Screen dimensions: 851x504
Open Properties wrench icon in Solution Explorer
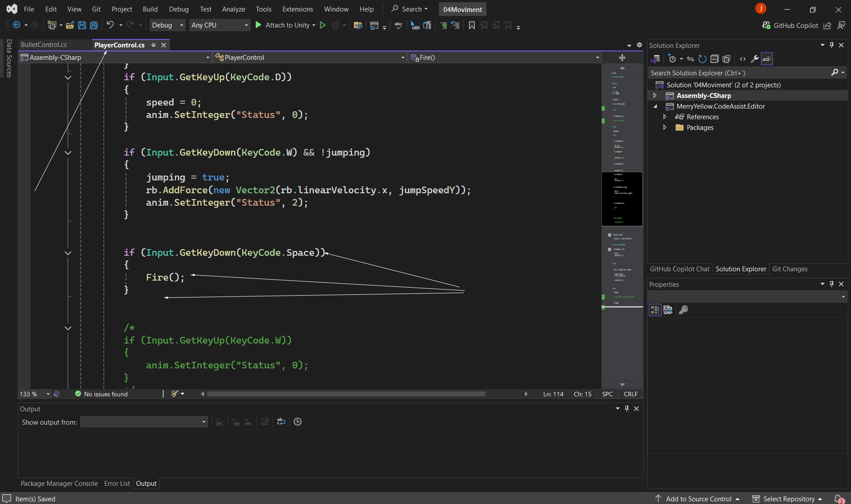pyautogui.click(x=754, y=59)
